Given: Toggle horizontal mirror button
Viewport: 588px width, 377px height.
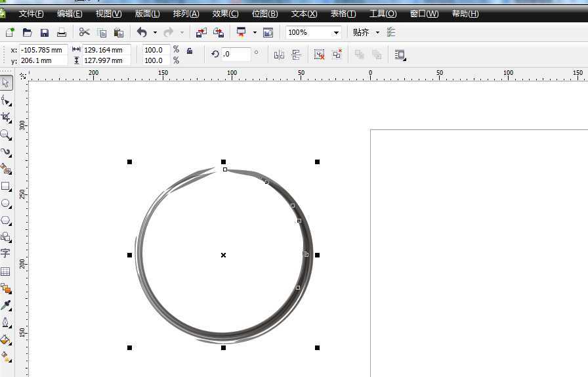Looking at the screenshot, I should pyautogui.click(x=279, y=55).
